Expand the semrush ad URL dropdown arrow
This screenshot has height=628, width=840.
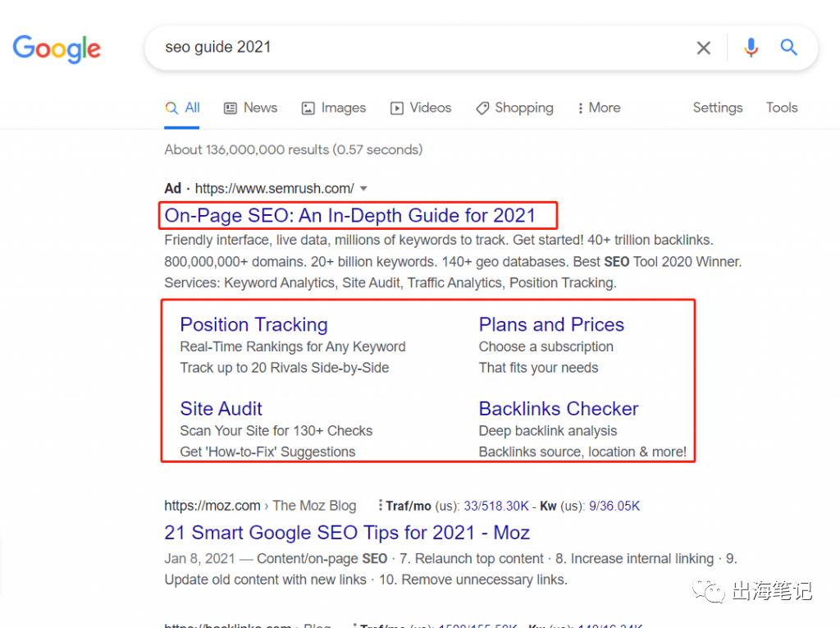coord(363,189)
